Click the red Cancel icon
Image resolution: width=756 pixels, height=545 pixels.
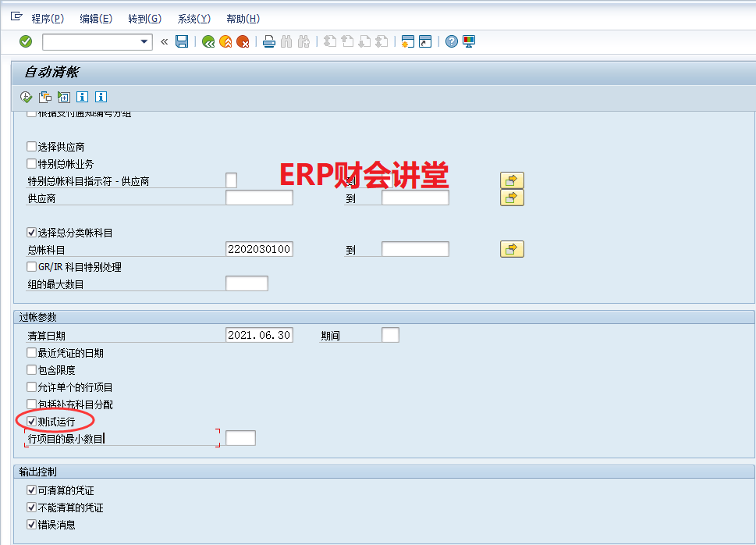click(243, 41)
